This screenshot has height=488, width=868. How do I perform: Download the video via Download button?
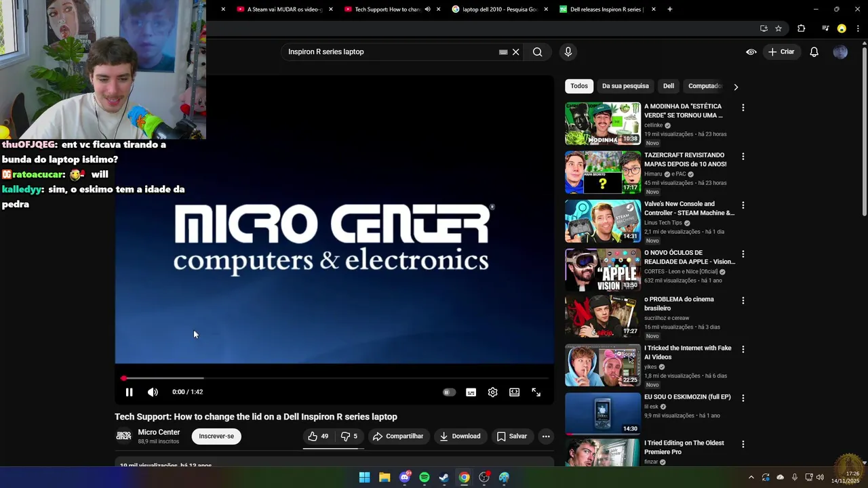460,436
